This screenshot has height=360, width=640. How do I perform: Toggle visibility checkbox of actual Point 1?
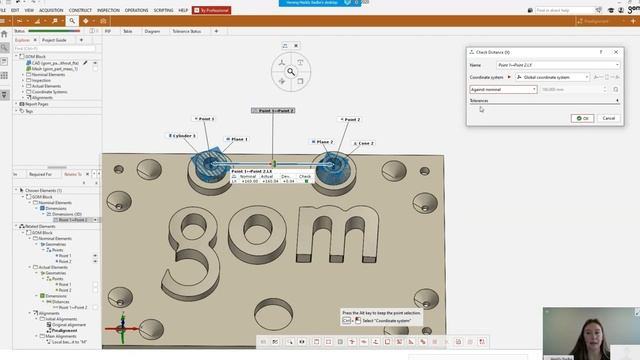coord(95,284)
